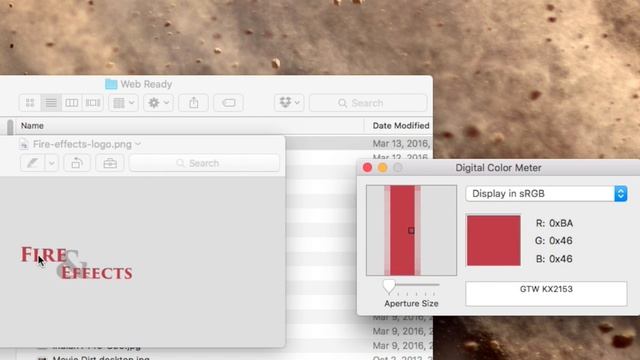Click the Edit Tags button in Finder
The width and height of the screenshot is (640, 360).
[x=229, y=103]
